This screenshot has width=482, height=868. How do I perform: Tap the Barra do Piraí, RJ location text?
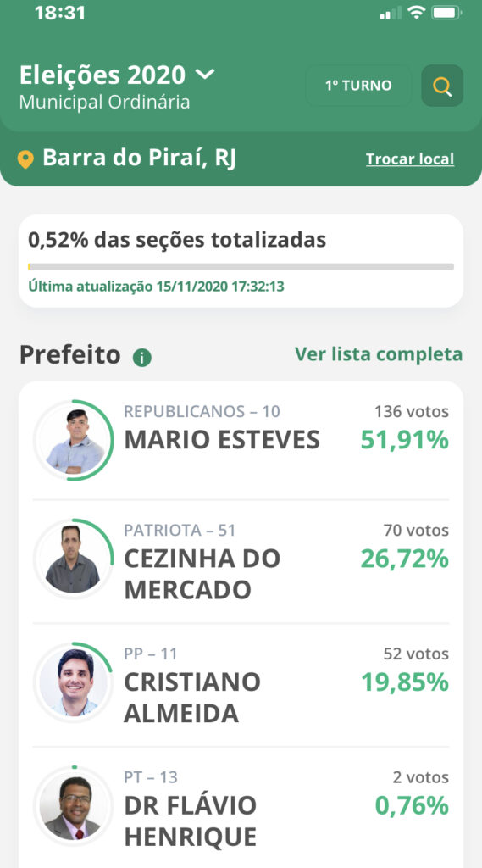click(x=140, y=159)
